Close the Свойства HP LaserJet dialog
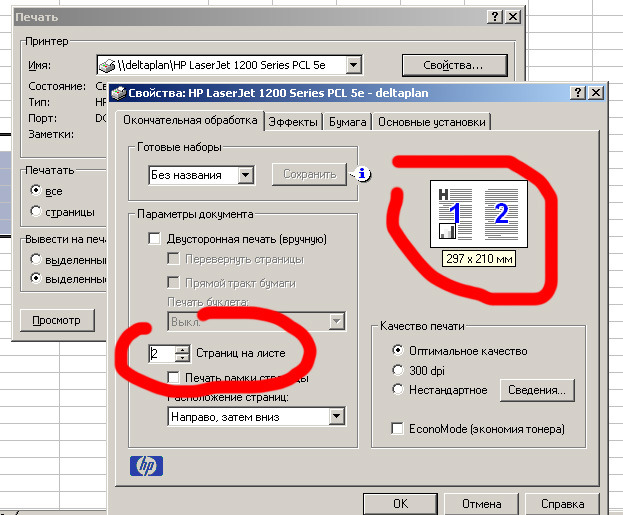 (x=596, y=93)
